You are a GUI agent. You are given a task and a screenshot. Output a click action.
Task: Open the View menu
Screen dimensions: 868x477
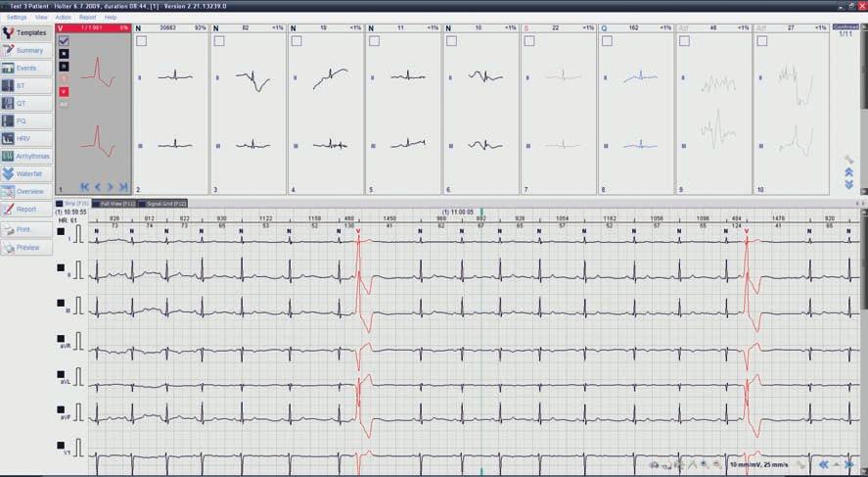pos(41,18)
